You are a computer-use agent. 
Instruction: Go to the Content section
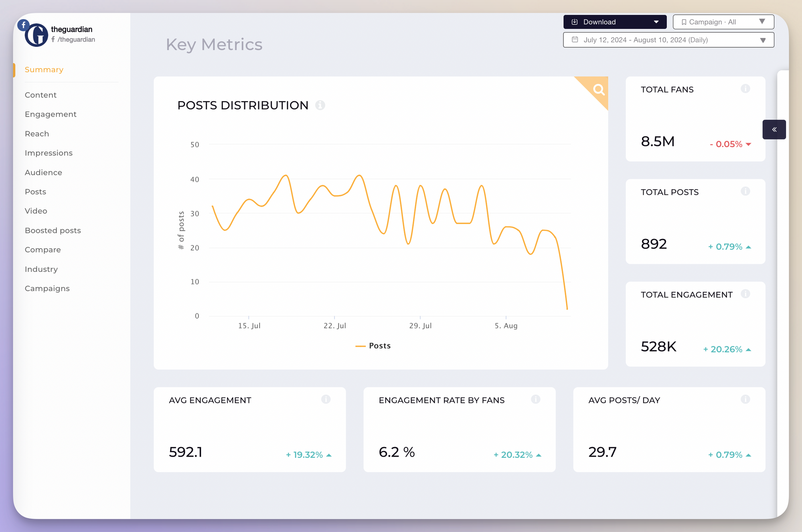click(41, 95)
